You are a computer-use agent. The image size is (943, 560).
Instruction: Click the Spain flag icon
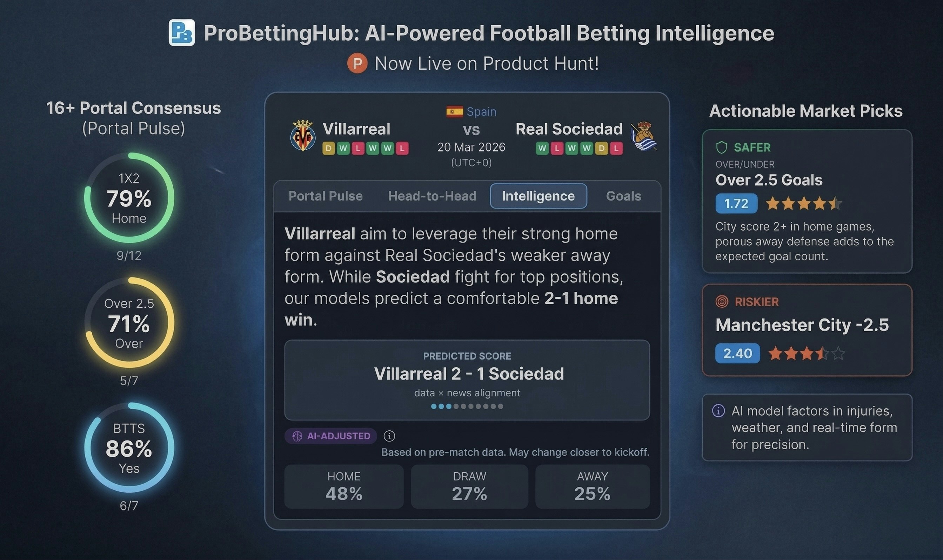[x=455, y=111]
